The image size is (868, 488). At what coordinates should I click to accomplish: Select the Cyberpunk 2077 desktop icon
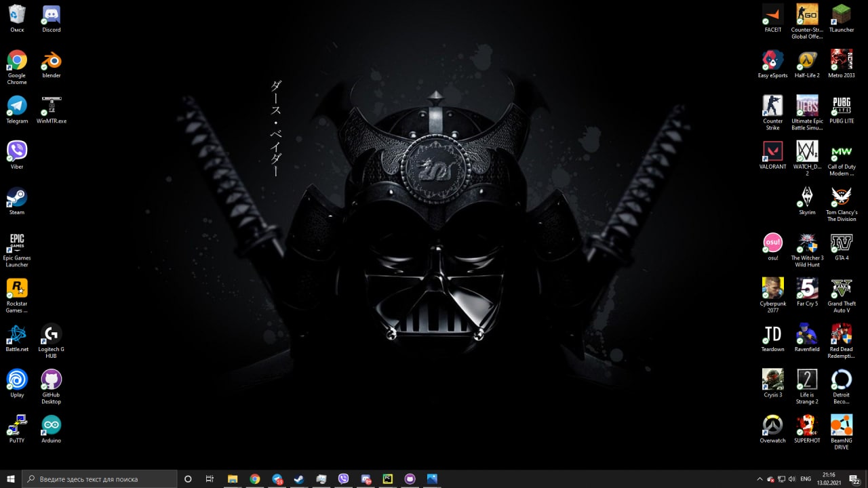[773, 295]
